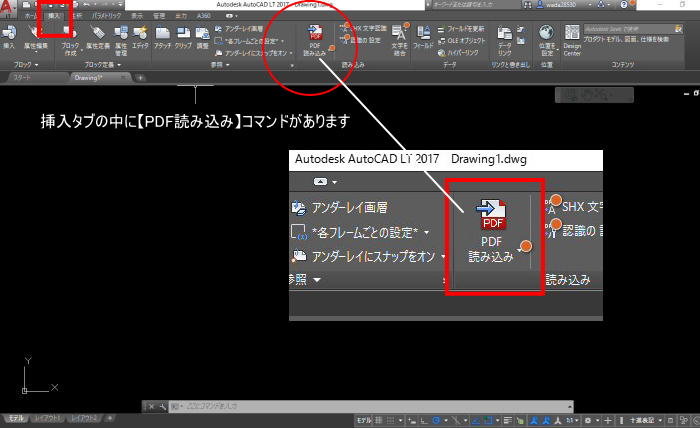Image resolution: width=700 pixels, height=428 pixels.
Task: Toggle object snap tracking in status bar
Action: pyautogui.click(x=476, y=420)
